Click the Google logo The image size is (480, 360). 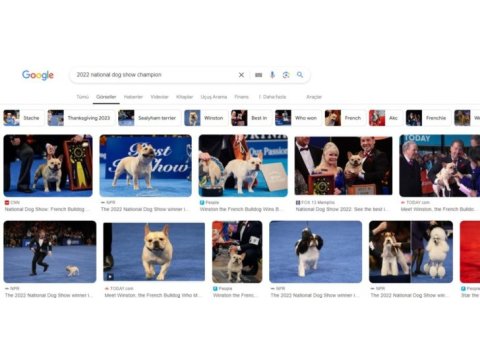(x=38, y=75)
